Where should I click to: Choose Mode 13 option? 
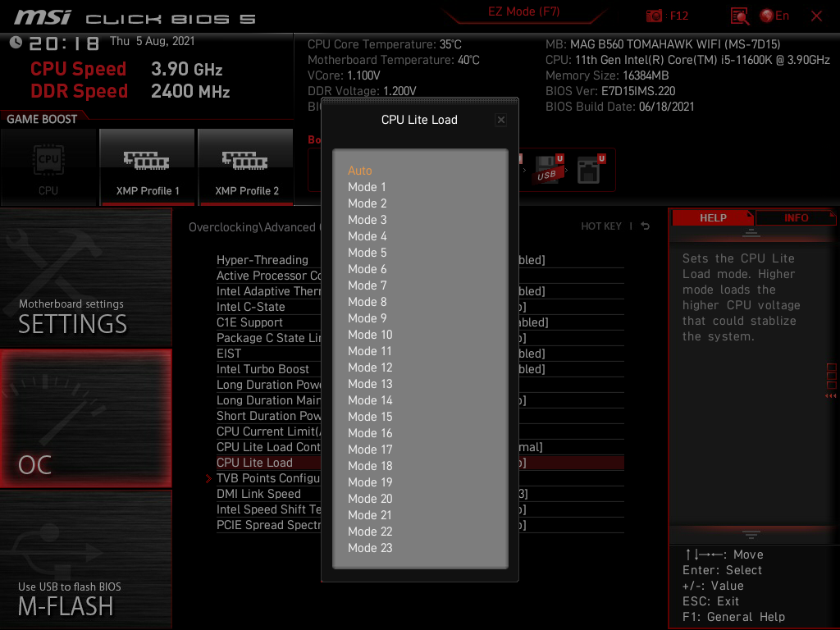370,384
